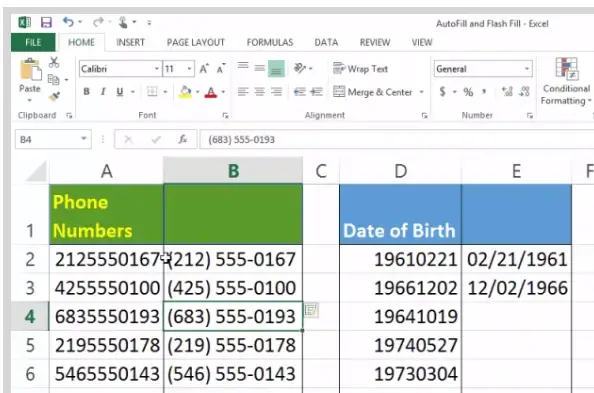Viewport: 594px width, 393px height.
Task: Click the Save icon in Quick Access Toolbar
Action: tap(46, 22)
